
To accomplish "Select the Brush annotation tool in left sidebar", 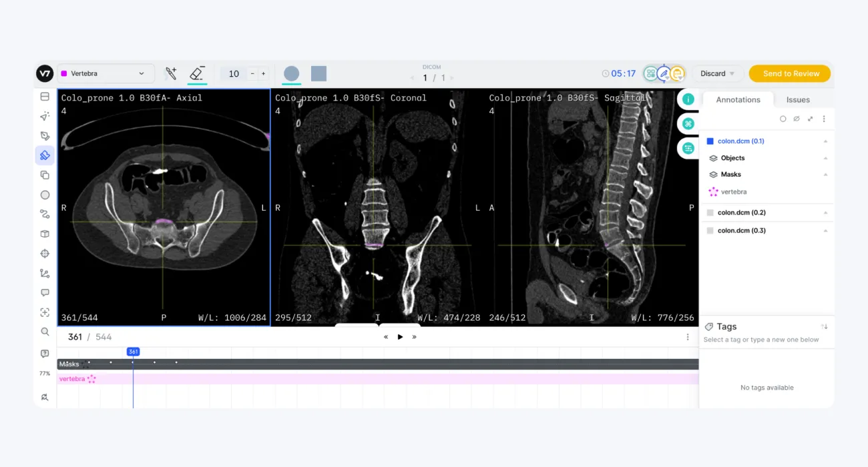I will coord(45,155).
